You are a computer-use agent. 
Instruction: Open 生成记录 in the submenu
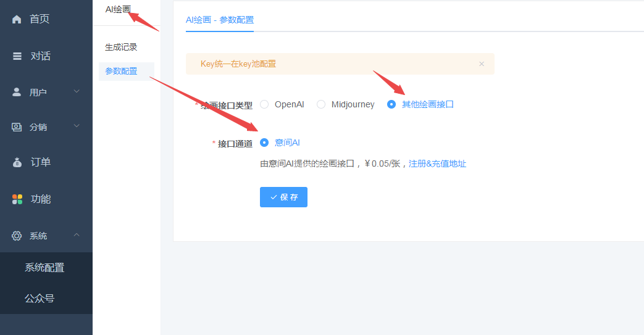(x=121, y=47)
